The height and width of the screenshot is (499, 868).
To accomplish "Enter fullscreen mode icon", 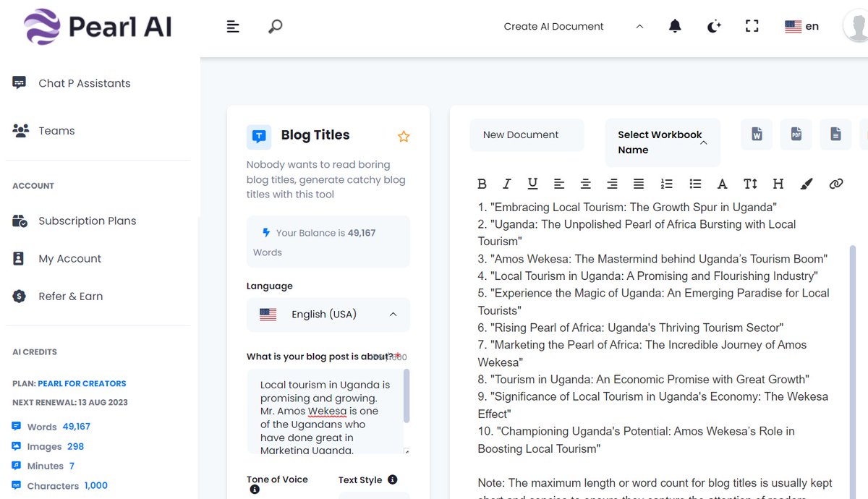I will (752, 27).
